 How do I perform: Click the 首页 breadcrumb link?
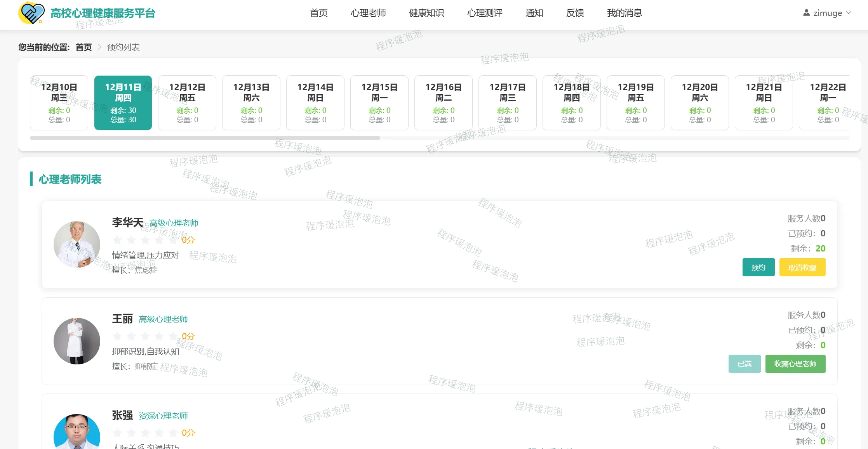tap(83, 47)
